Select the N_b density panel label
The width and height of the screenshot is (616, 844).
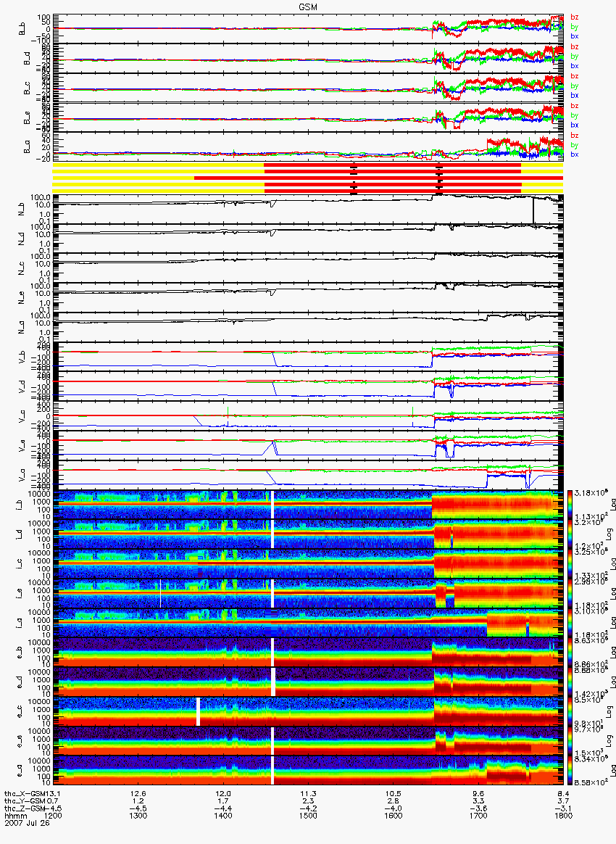pyautogui.click(x=22, y=209)
